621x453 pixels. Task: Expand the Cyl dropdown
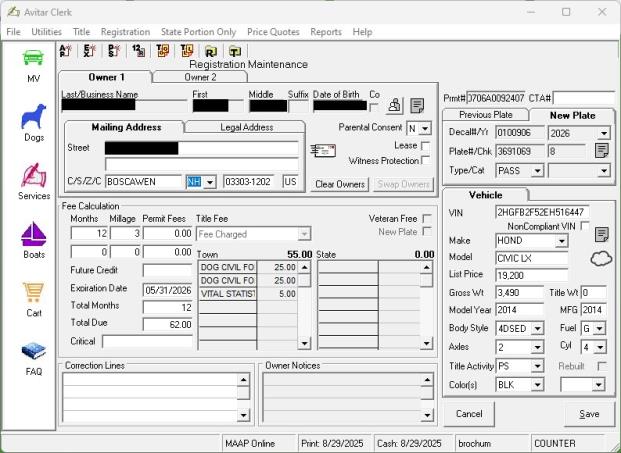[x=600, y=348]
